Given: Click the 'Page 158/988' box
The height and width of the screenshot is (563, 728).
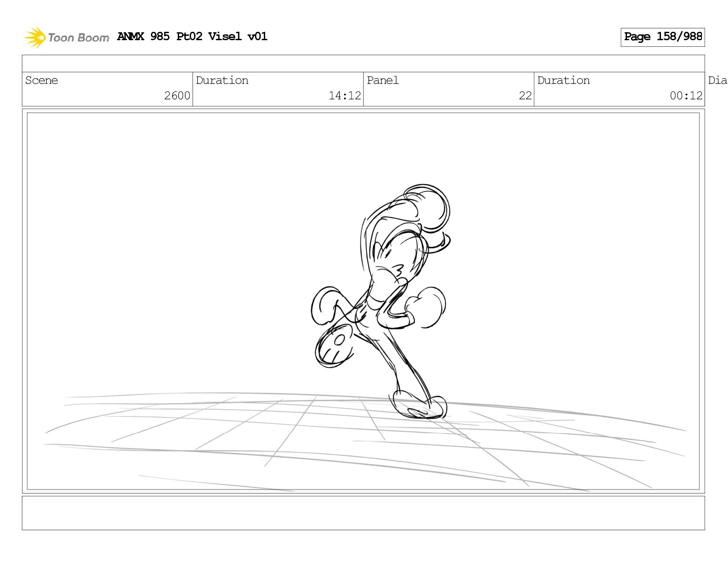Looking at the screenshot, I should click(x=663, y=37).
